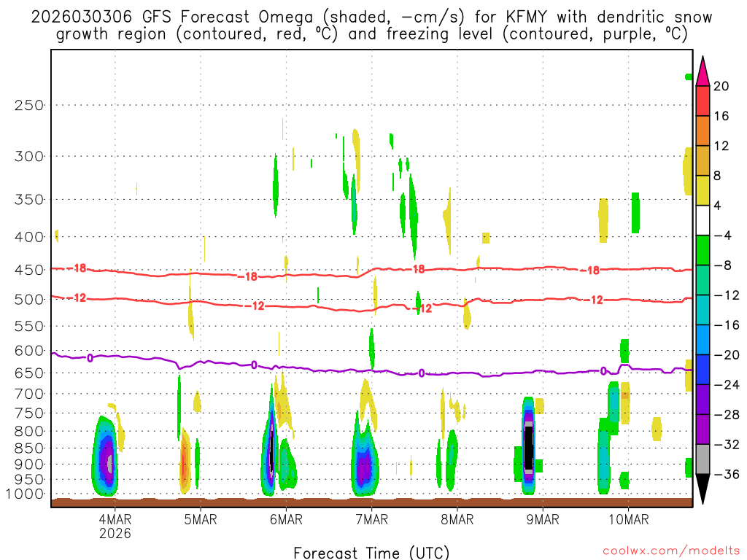Image resolution: width=747 pixels, height=560 pixels.
Task: Pick the gray swatch between -32 and -36
Action: pyautogui.click(x=703, y=459)
